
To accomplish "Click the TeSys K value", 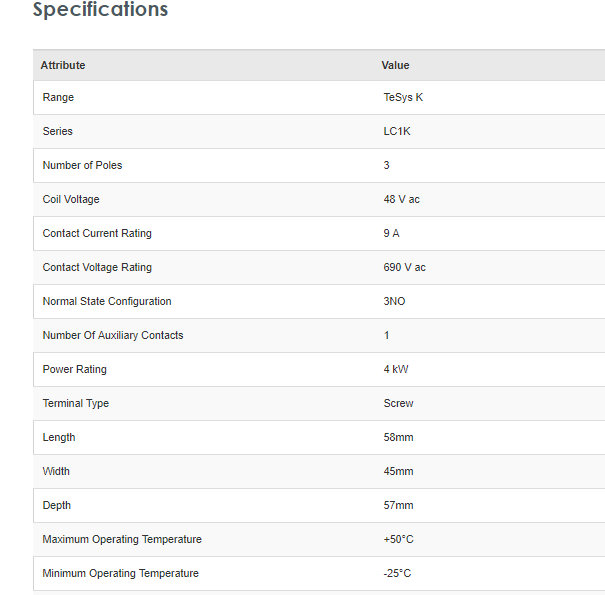I will pyautogui.click(x=403, y=97).
